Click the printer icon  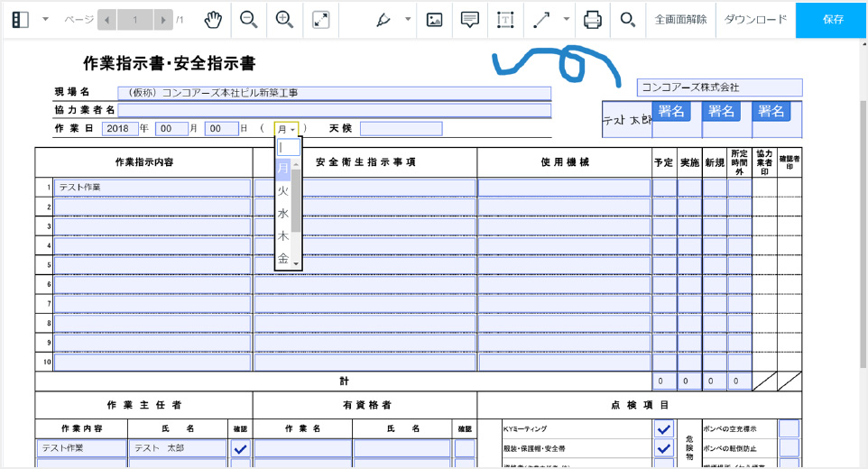[x=592, y=19]
